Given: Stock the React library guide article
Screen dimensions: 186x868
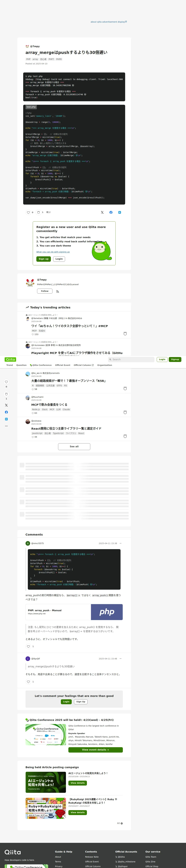Looking at the screenshot, I should tap(125, 436).
